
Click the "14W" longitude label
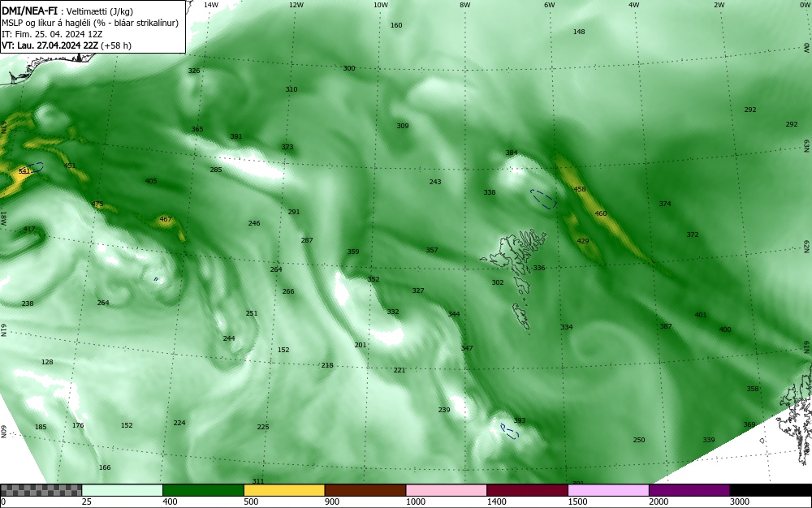pyautogui.click(x=211, y=5)
